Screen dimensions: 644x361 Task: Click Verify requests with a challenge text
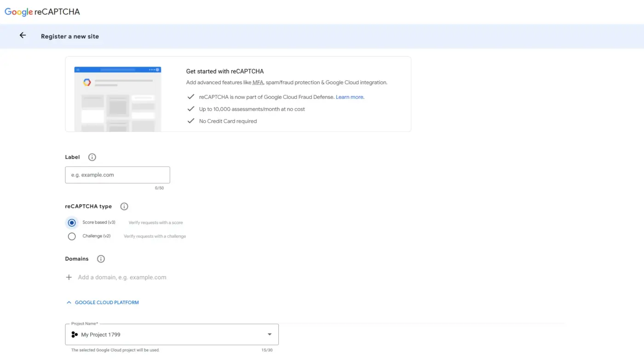[155, 236]
